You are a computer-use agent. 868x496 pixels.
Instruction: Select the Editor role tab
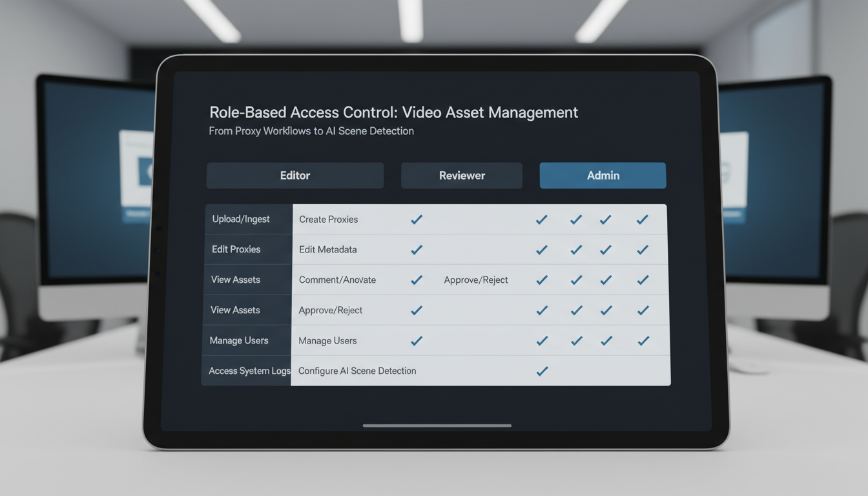click(294, 175)
